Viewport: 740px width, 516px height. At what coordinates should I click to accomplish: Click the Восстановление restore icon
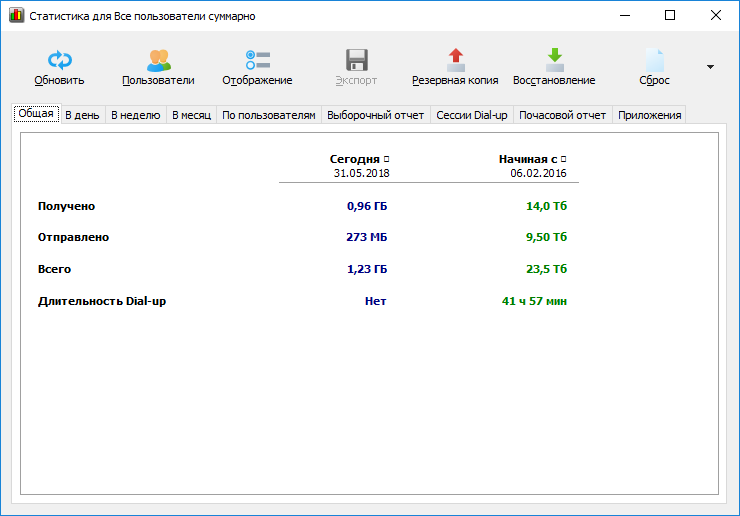[x=554, y=59]
